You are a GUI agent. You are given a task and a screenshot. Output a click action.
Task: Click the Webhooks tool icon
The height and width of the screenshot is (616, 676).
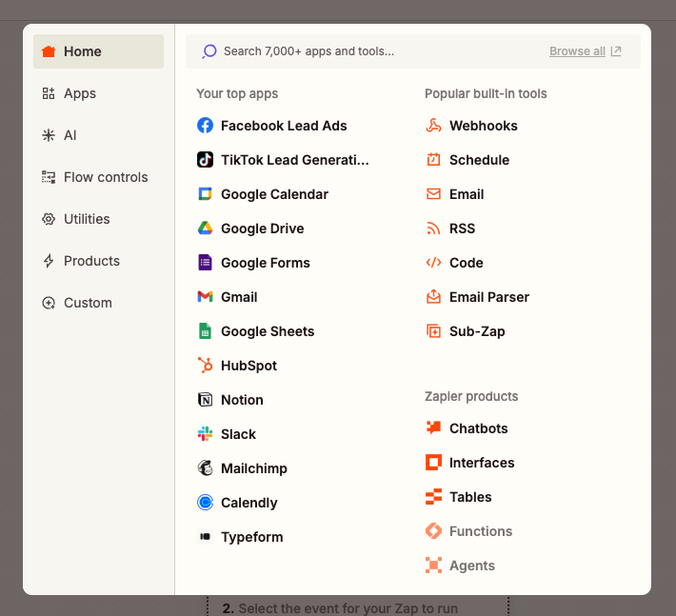[433, 126]
